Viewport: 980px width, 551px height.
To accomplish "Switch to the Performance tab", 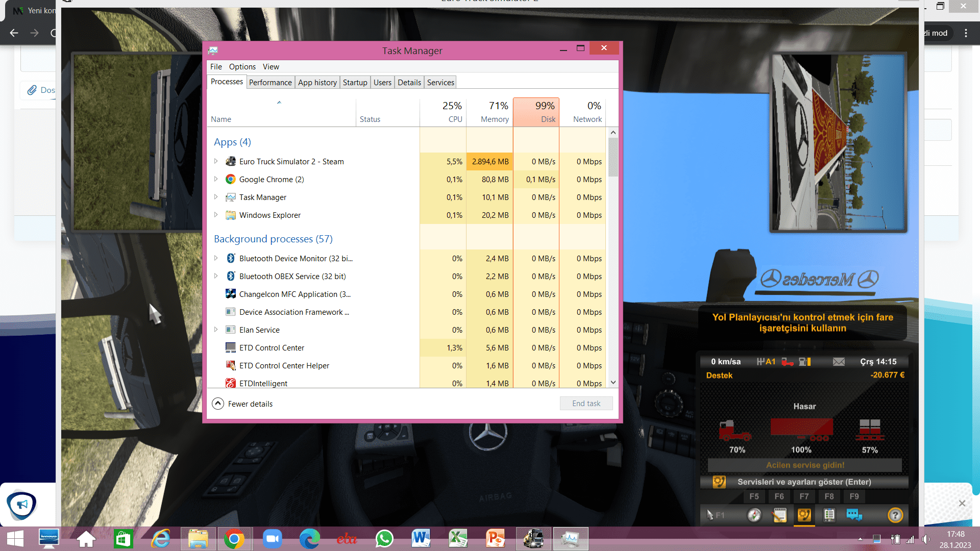I will click(x=270, y=82).
